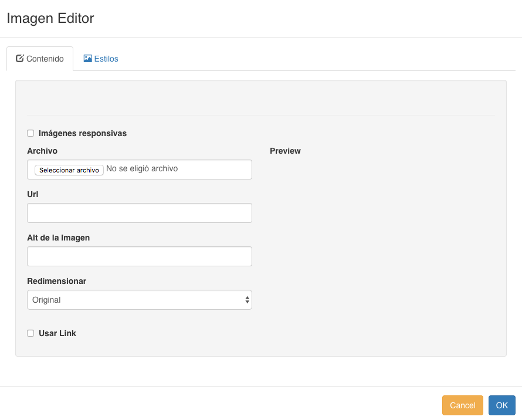Open the Redimensionar dropdown showing Original
This screenshot has width=522, height=420.
(x=140, y=300)
